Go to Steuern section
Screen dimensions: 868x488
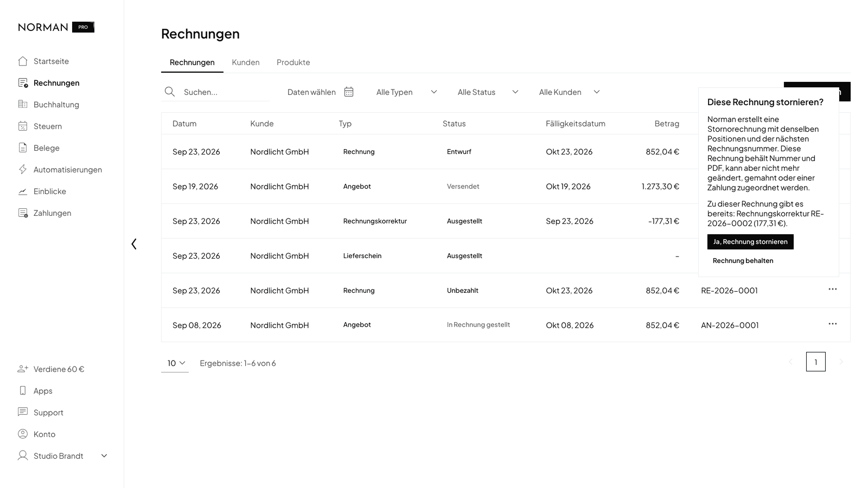pyautogui.click(x=40, y=126)
